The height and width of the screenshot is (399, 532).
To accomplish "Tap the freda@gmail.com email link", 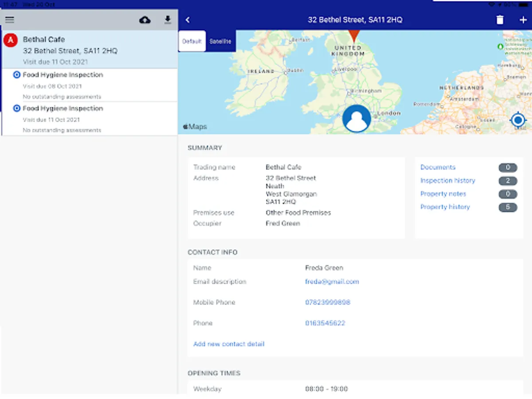I will tap(332, 282).
